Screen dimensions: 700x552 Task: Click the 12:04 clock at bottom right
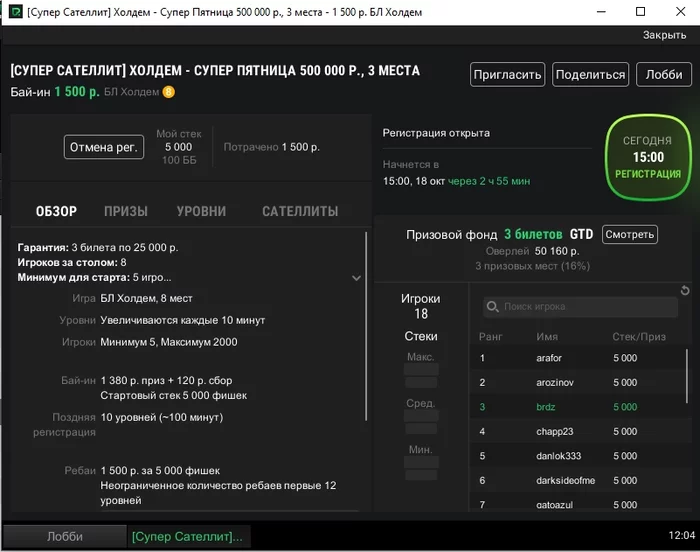682,535
